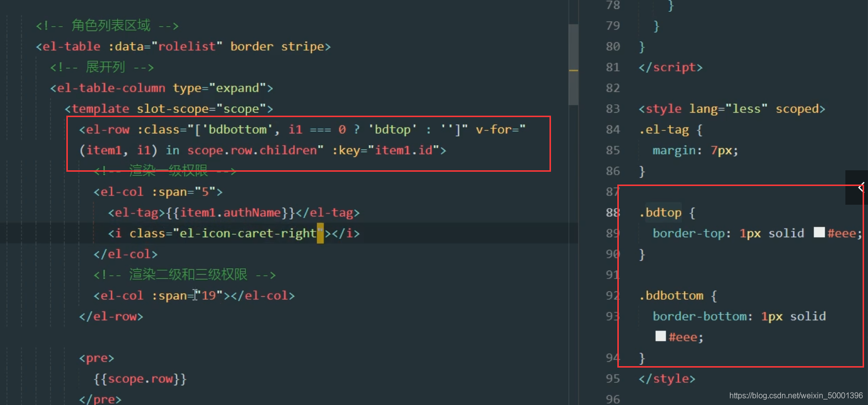Click the el-icon-caret-right class name

pos(248,234)
